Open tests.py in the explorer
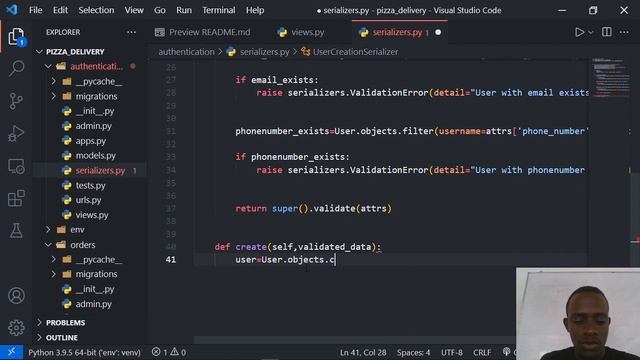Viewport: 640px width, 360px height. click(90, 185)
